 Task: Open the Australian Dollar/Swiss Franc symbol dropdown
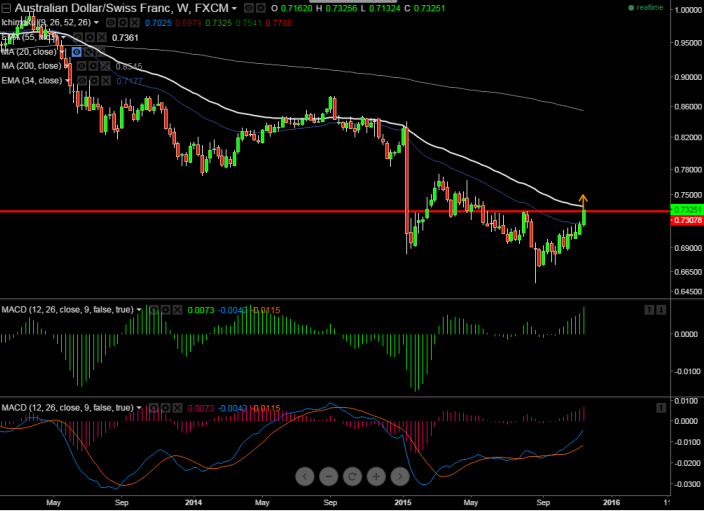(234, 9)
